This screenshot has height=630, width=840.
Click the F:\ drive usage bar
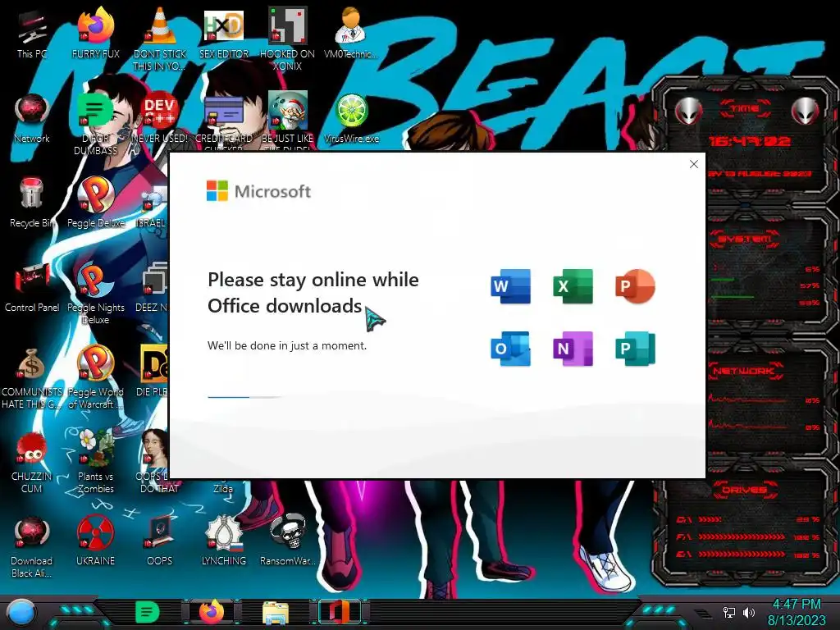(742, 536)
